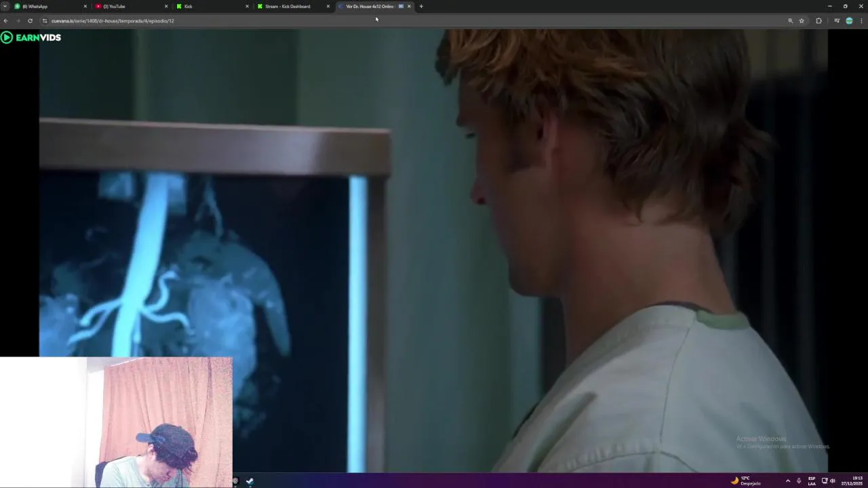Click the media indicator on House tab
This screenshot has width=868, height=488.
401,6
